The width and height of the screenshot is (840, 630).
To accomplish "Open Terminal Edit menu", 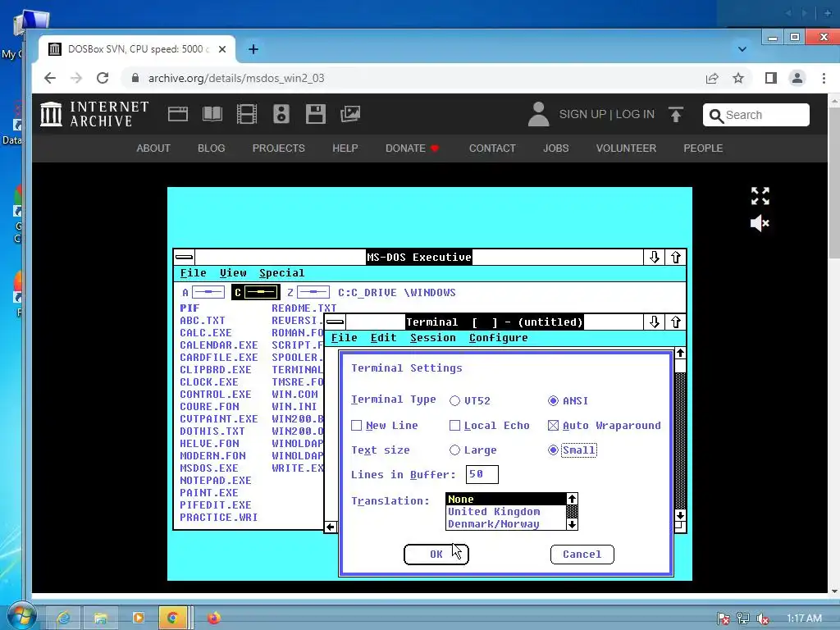I will 384,338.
